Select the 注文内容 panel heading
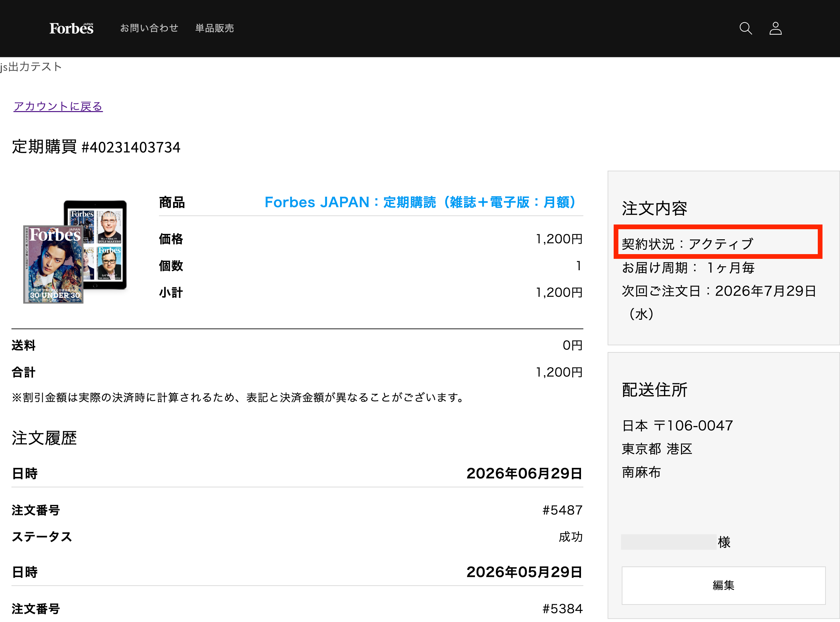This screenshot has width=840, height=622. click(655, 208)
